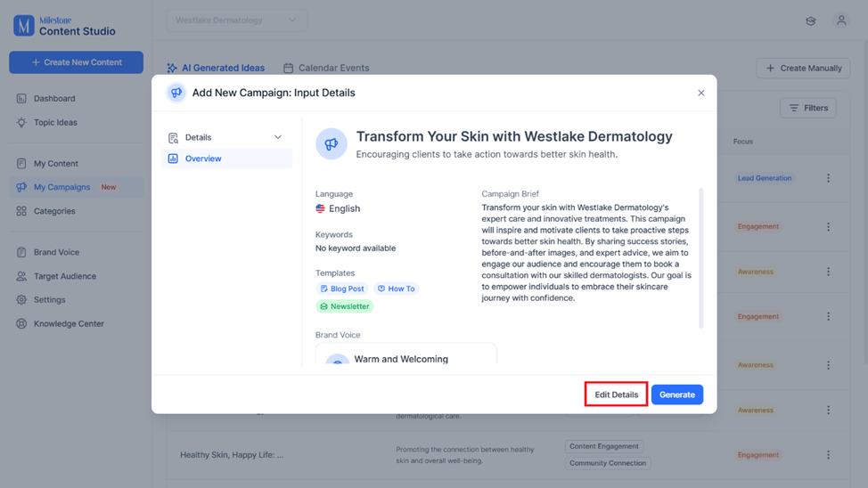Viewport: 868px width, 488px height.
Task: Open the user profile avatar icon
Action: pyautogui.click(x=841, y=20)
